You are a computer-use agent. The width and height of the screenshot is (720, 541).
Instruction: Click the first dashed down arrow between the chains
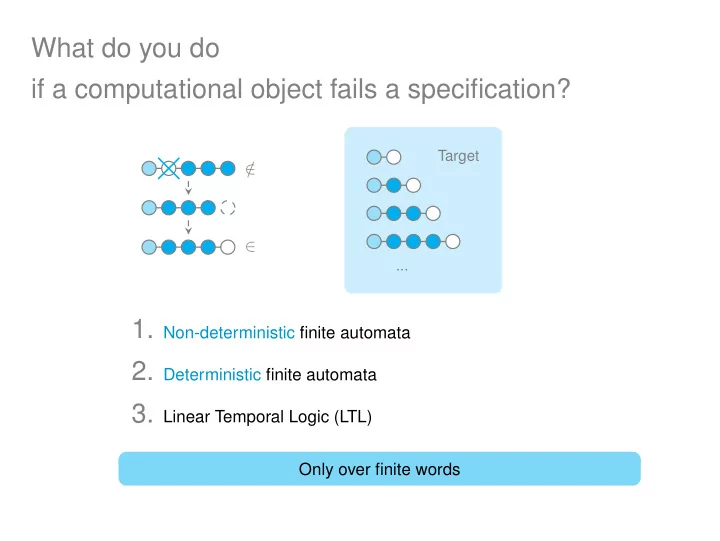point(188,188)
